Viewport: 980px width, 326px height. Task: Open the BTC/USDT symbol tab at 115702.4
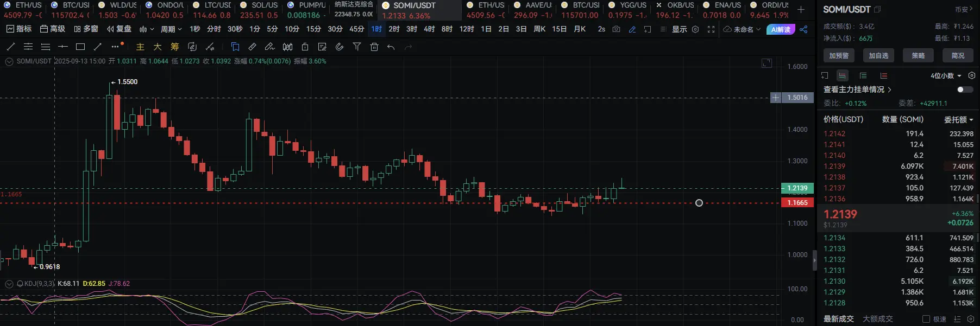71,10
